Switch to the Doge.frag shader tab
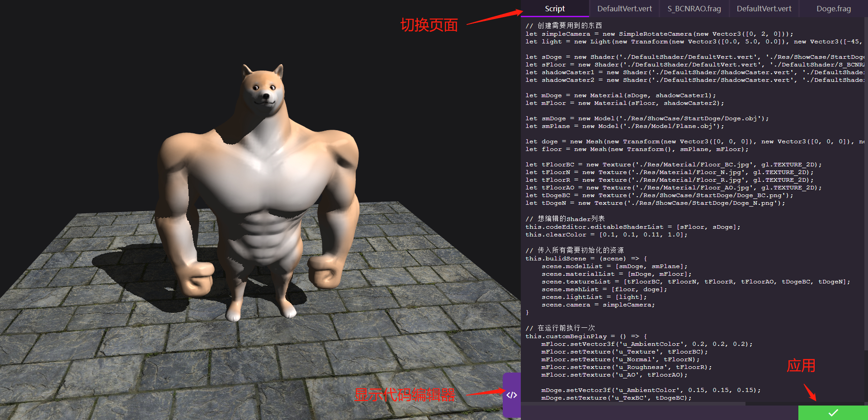The image size is (868, 420). 833,9
